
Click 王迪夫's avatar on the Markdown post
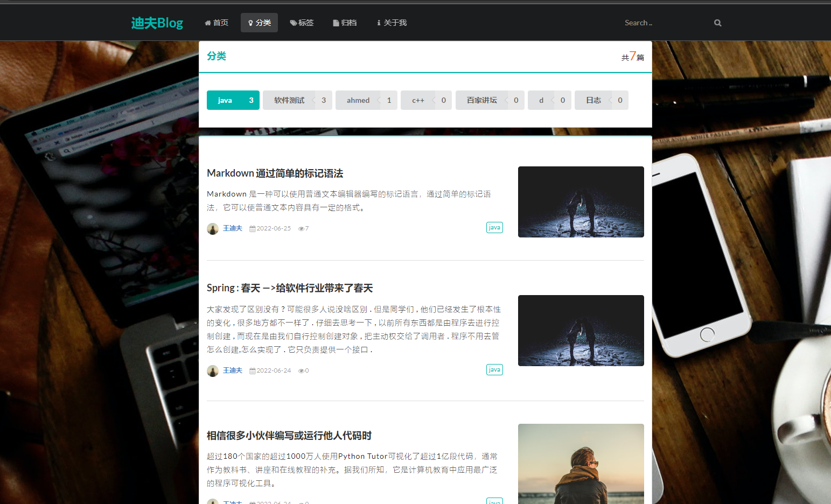pyautogui.click(x=212, y=228)
